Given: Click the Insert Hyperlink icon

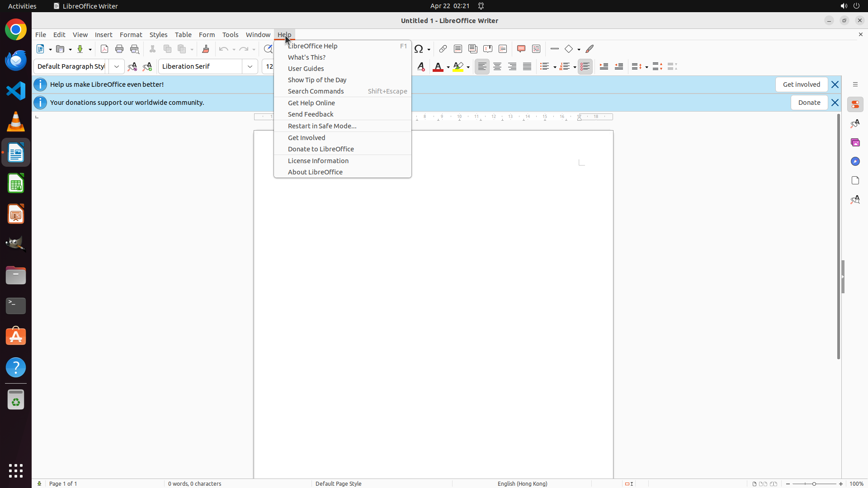Looking at the screenshot, I should coord(443,49).
